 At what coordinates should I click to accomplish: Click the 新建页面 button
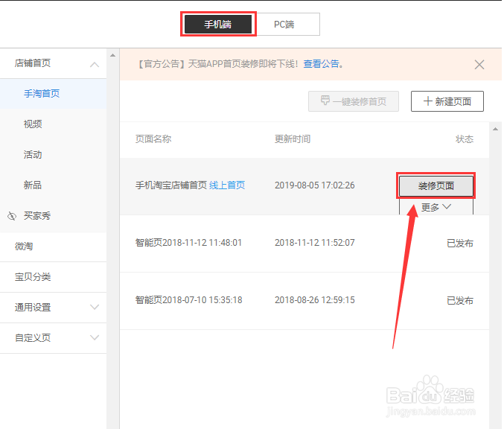tap(447, 101)
